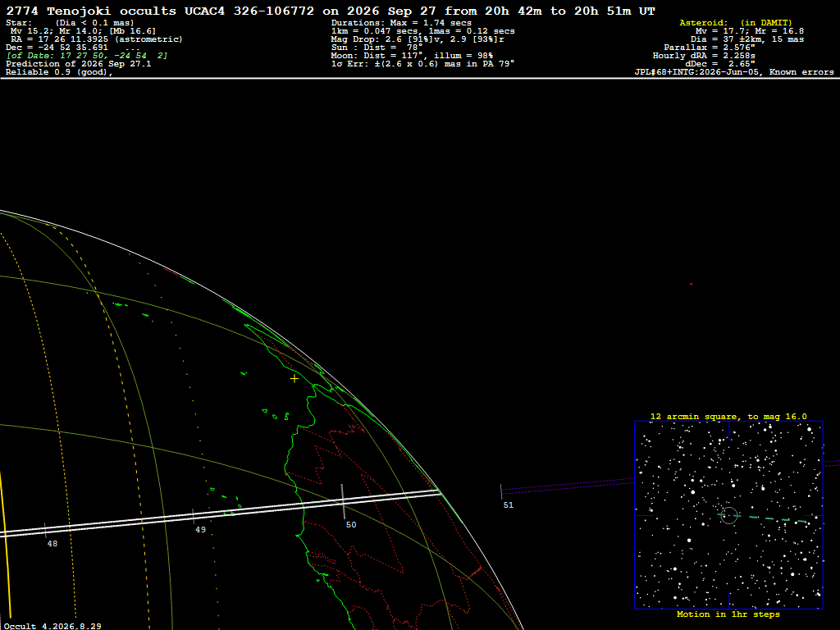Viewport: 840px width, 630px height.
Task: Click the yellow cross marker on the map
Action: coord(294,379)
